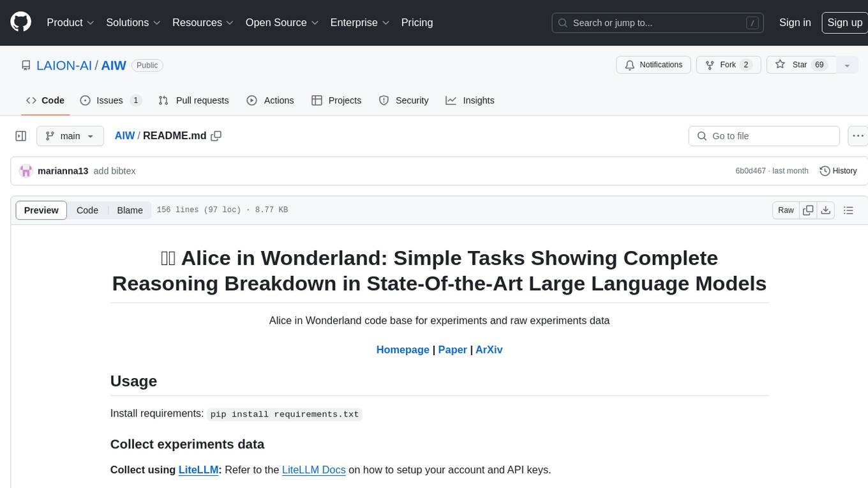868x488 pixels.
Task: Go to the Pricing page
Action: pos(417,22)
